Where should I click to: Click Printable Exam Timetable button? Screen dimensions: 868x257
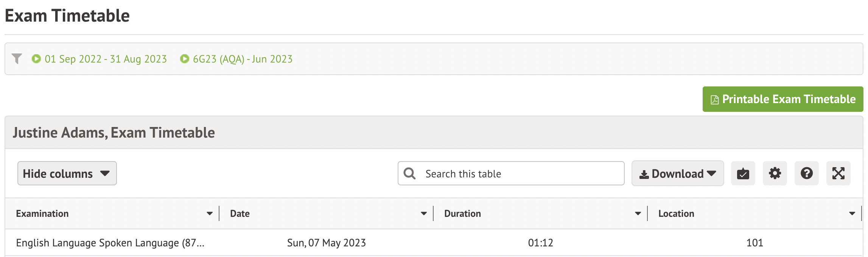(782, 99)
